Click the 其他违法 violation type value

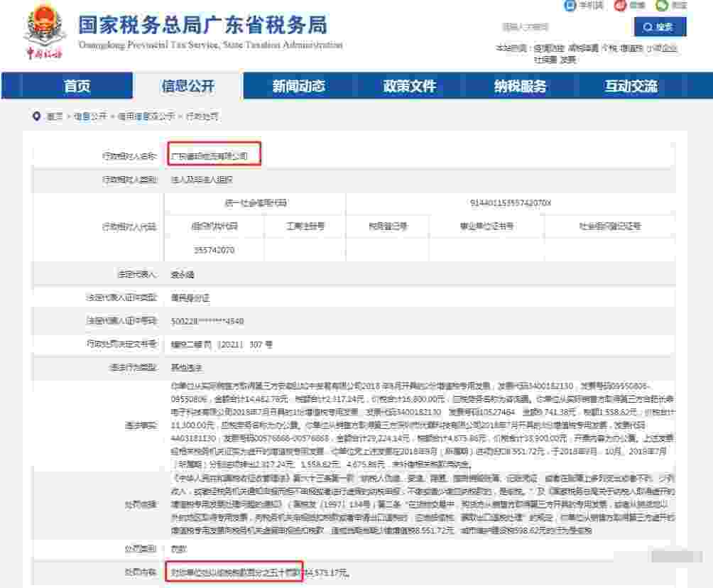click(187, 367)
